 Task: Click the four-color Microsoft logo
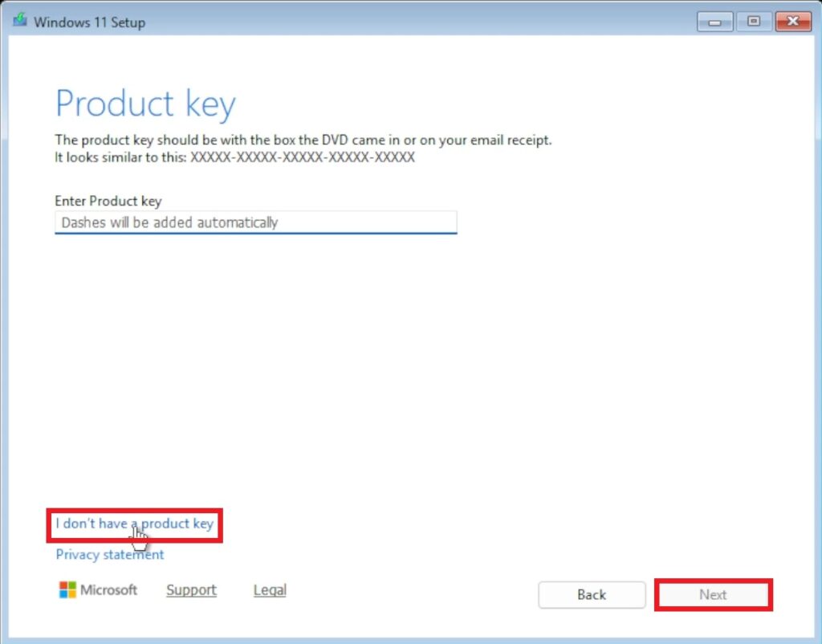tap(67, 590)
